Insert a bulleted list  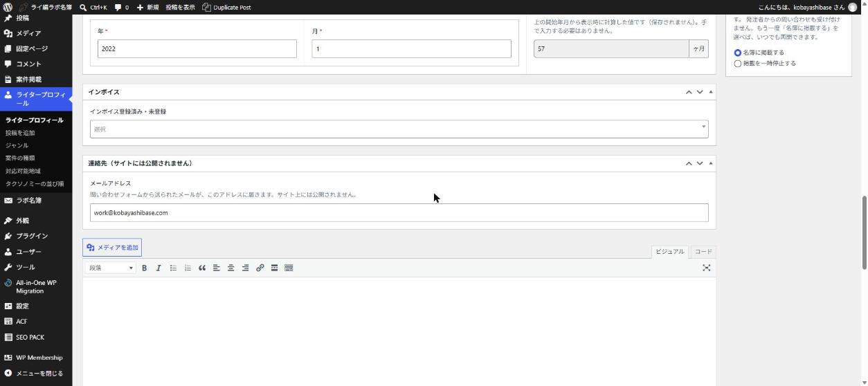(173, 268)
